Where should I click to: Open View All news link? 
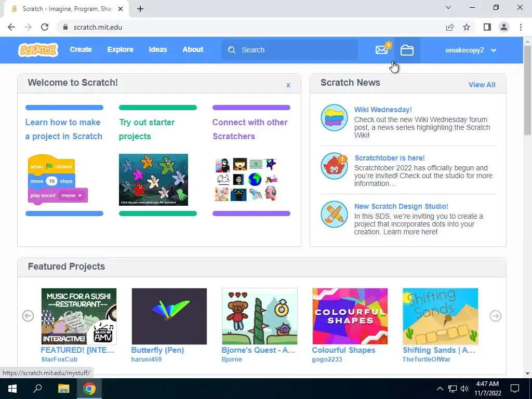(x=482, y=85)
